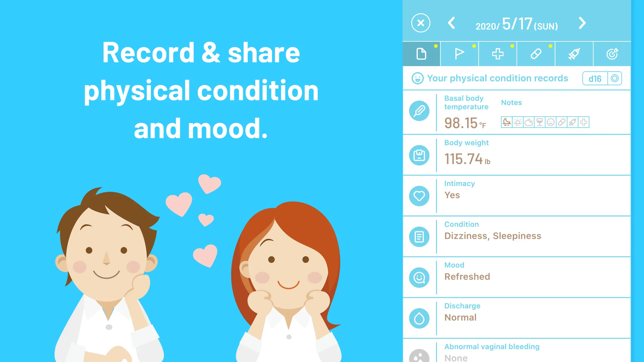Select the medication pill icon

535,54
